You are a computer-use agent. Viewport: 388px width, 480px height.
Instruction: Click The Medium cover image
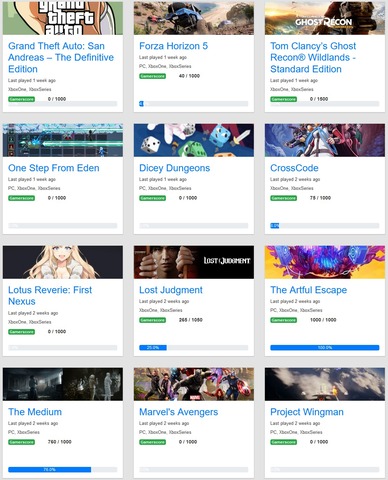(x=63, y=384)
